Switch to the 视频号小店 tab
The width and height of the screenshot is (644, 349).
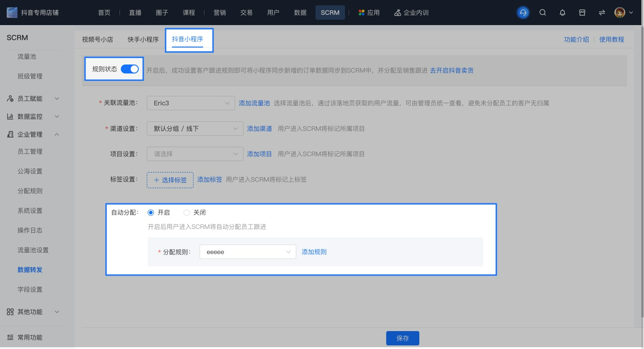coord(98,39)
